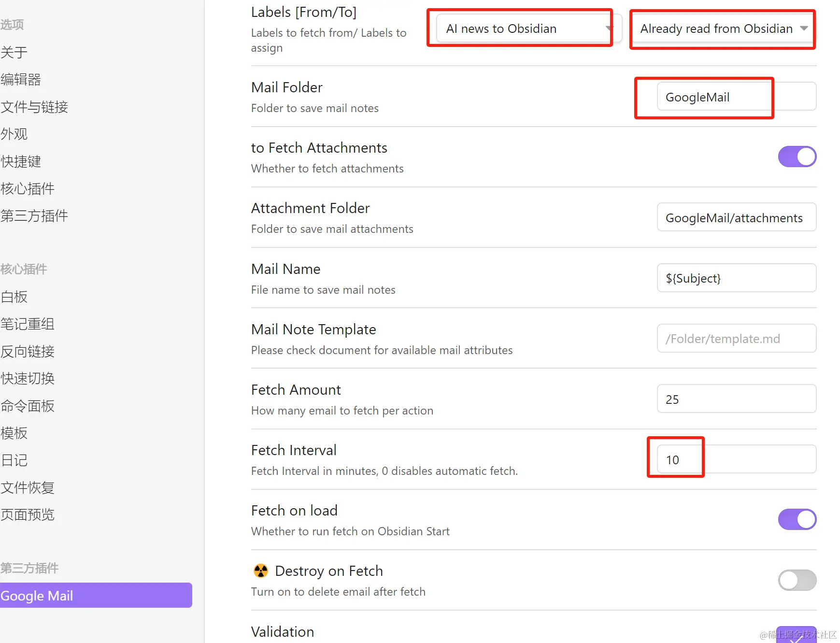Open the 第三方插件 options tab

pyautogui.click(x=34, y=215)
